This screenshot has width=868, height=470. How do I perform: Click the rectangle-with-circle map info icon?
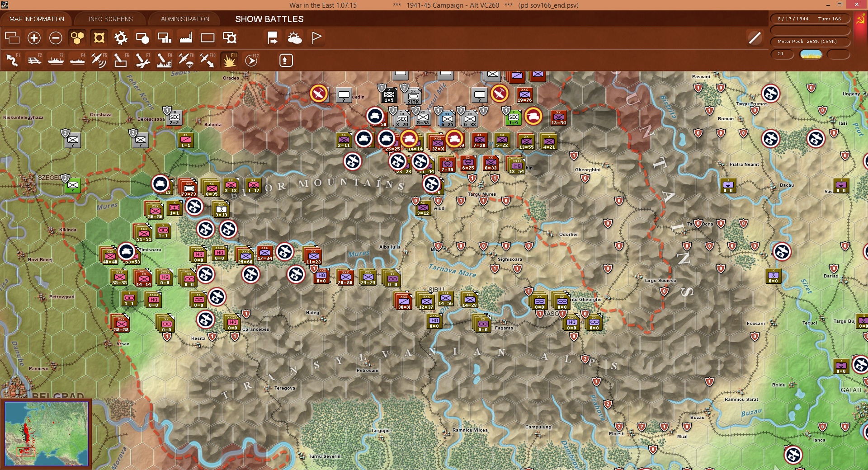point(142,38)
